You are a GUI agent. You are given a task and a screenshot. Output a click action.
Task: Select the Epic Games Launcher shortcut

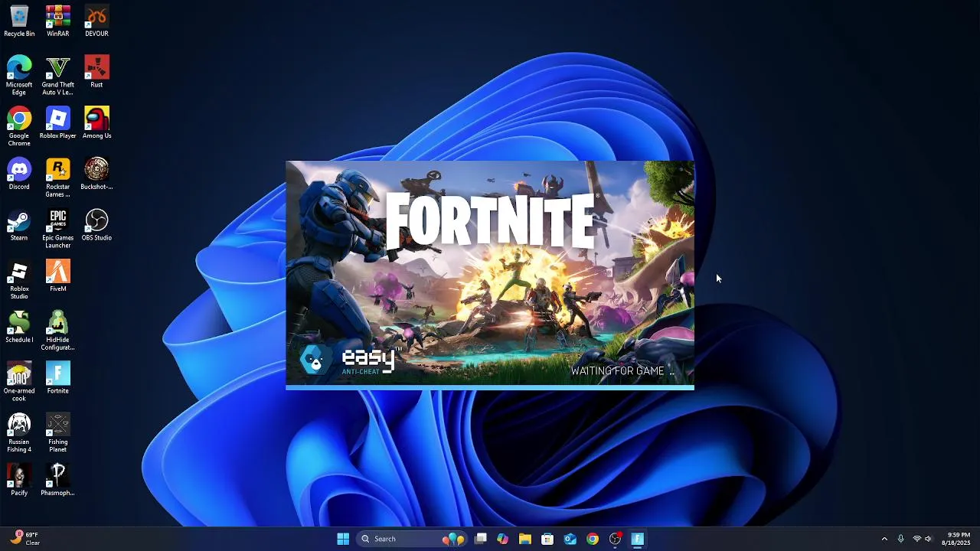tap(58, 229)
